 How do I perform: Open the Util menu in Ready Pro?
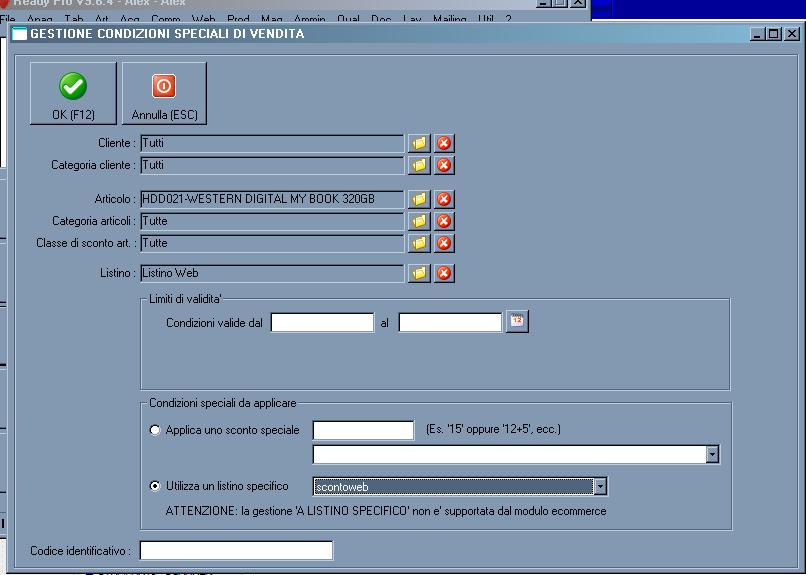(485, 20)
